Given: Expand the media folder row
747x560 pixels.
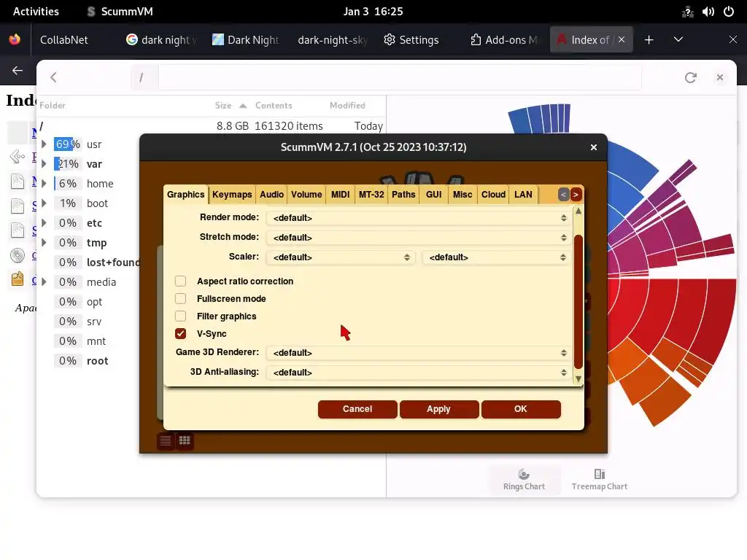Looking at the screenshot, I should 44,282.
